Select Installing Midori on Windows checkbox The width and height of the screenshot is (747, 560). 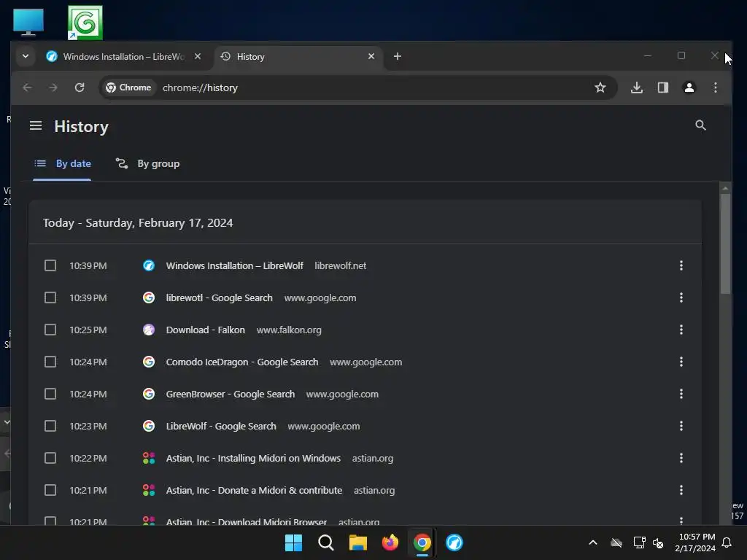[x=50, y=458]
